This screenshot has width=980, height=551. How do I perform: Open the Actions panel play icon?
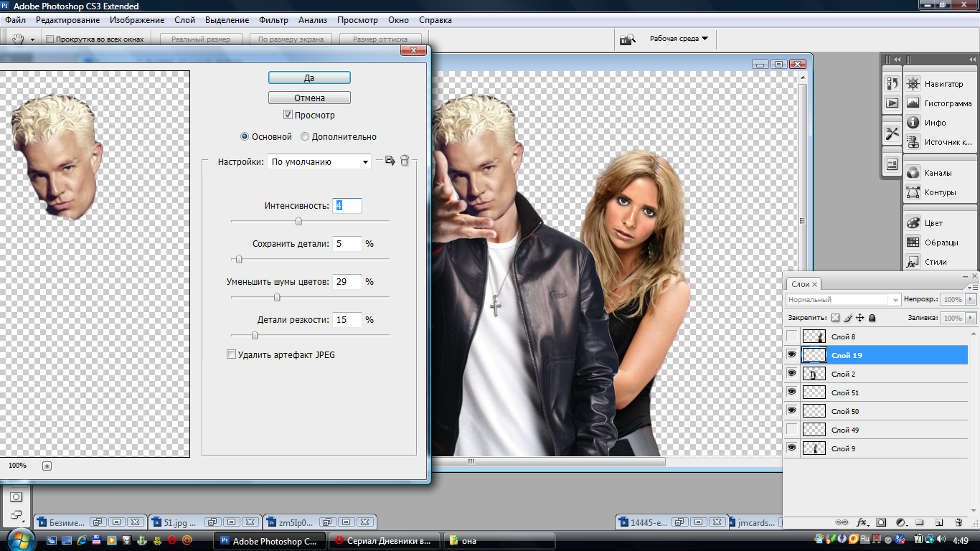(x=892, y=103)
